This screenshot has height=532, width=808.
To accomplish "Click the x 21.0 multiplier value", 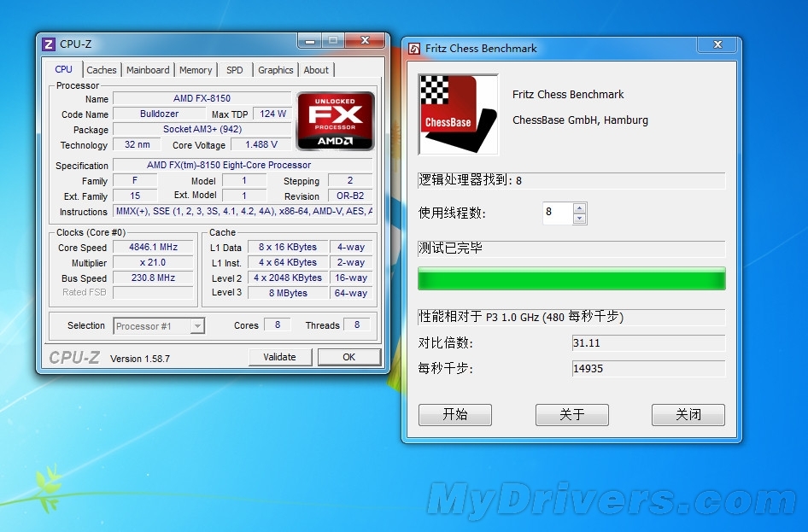I will coord(153,263).
